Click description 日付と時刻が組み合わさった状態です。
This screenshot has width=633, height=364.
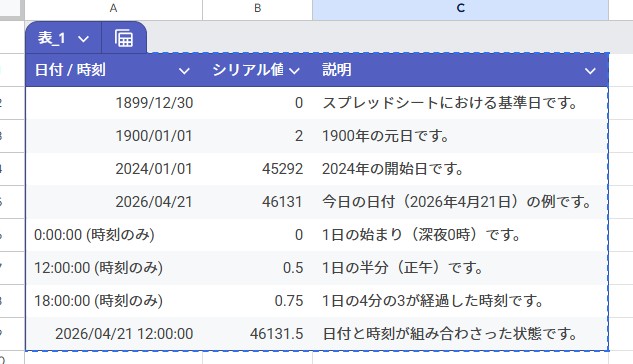[x=450, y=334]
